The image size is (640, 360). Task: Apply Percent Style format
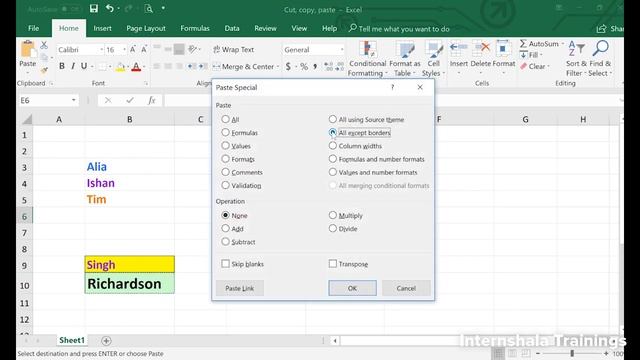click(304, 67)
